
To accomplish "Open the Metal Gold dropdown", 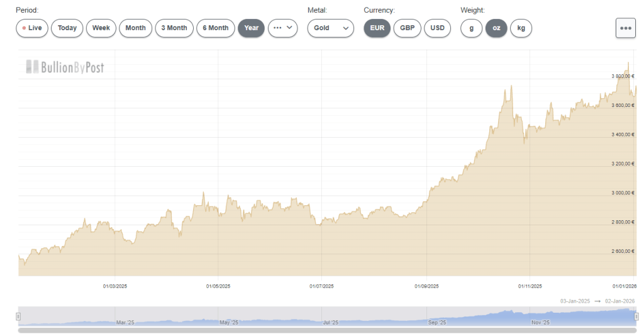I will tap(330, 28).
